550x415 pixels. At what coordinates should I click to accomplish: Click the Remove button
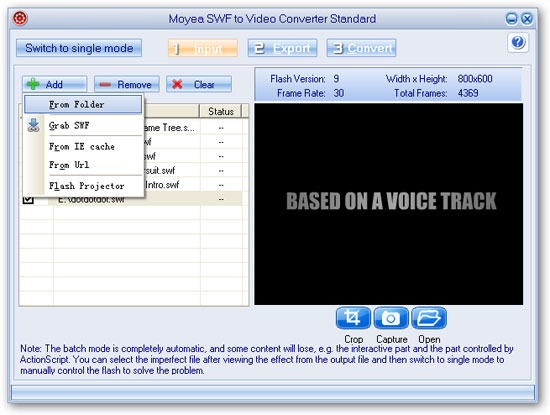click(x=127, y=84)
